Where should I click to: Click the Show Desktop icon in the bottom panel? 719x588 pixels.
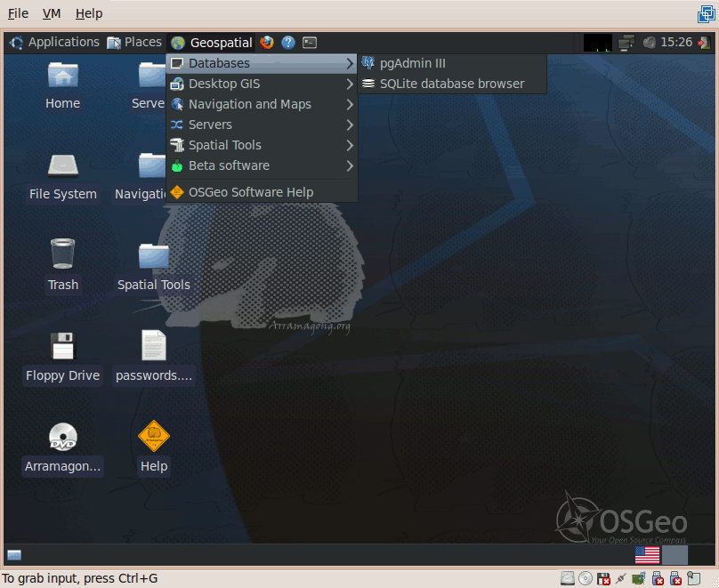[14, 555]
